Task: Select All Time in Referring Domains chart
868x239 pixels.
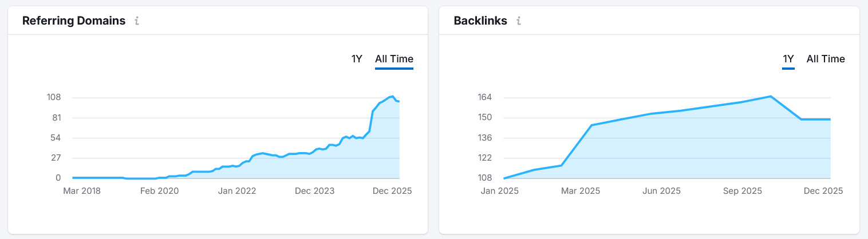Action: [394, 59]
